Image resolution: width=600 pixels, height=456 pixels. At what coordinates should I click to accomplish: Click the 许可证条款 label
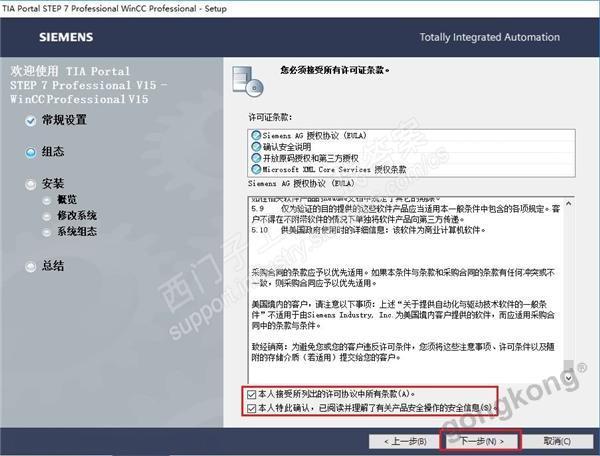(x=270, y=117)
